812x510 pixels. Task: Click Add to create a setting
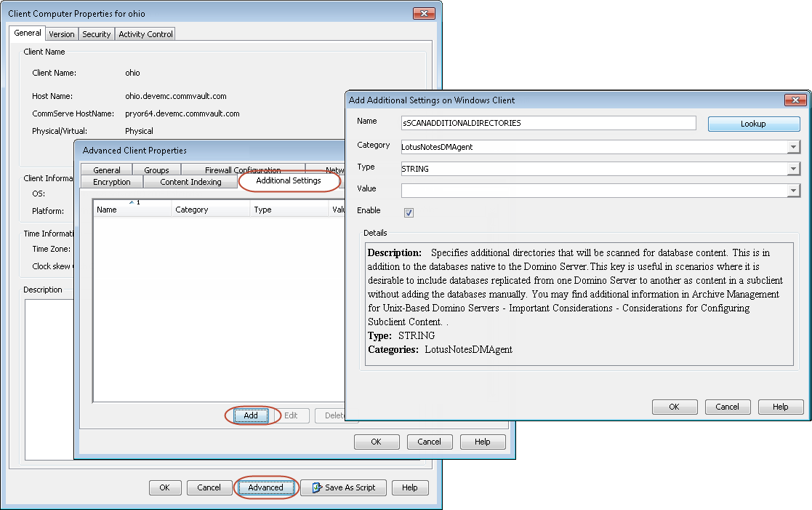pyautogui.click(x=251, y=415)
